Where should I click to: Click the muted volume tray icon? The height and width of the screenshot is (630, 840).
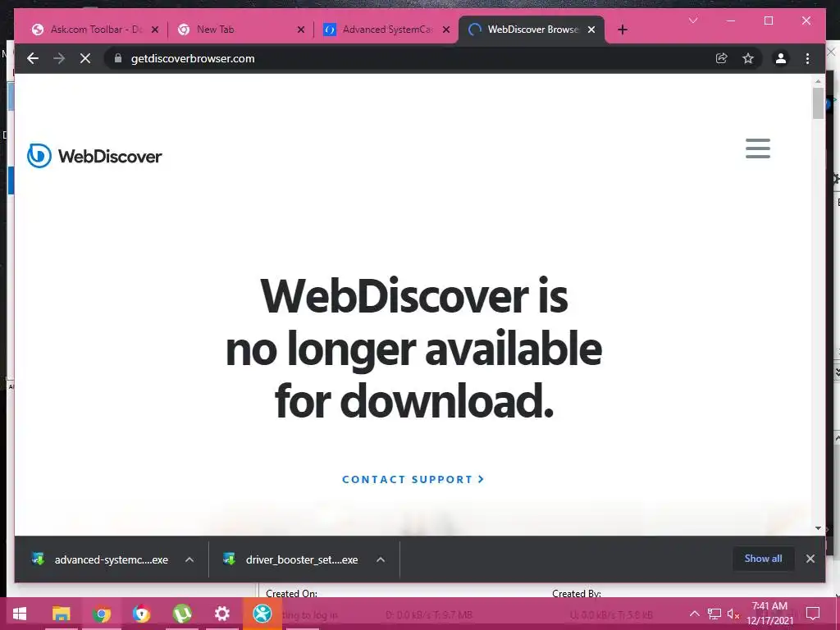click(733, 614)
